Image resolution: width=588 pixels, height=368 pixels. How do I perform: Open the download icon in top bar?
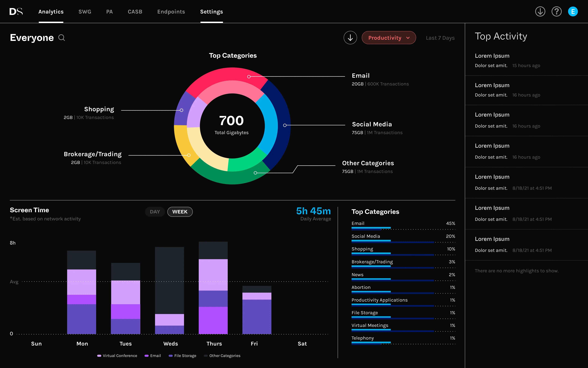(x=540, y=11)
